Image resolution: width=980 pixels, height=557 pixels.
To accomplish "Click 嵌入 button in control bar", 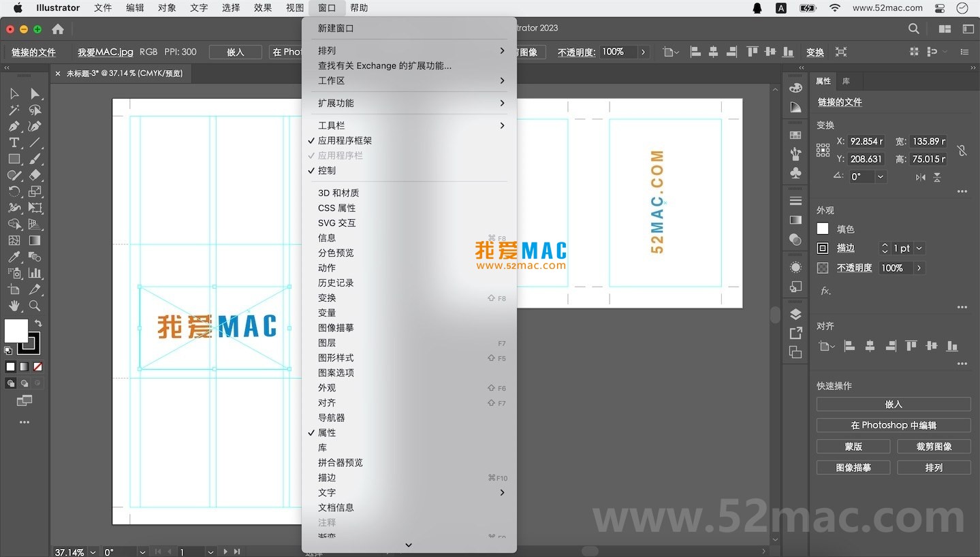I will point(235,52).
